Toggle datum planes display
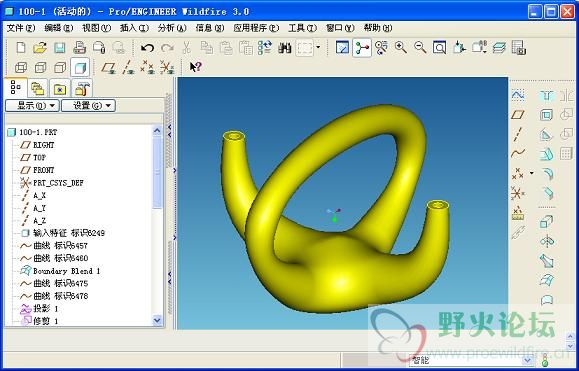 [x=108, y=68]
